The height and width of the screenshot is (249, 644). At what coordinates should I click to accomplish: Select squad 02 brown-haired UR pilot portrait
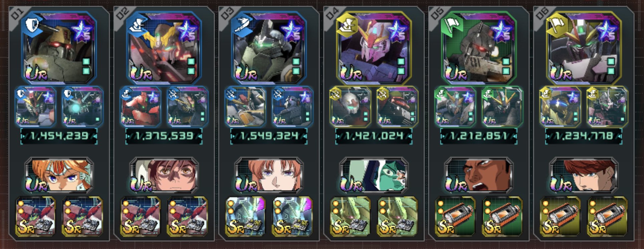[164, 176]
